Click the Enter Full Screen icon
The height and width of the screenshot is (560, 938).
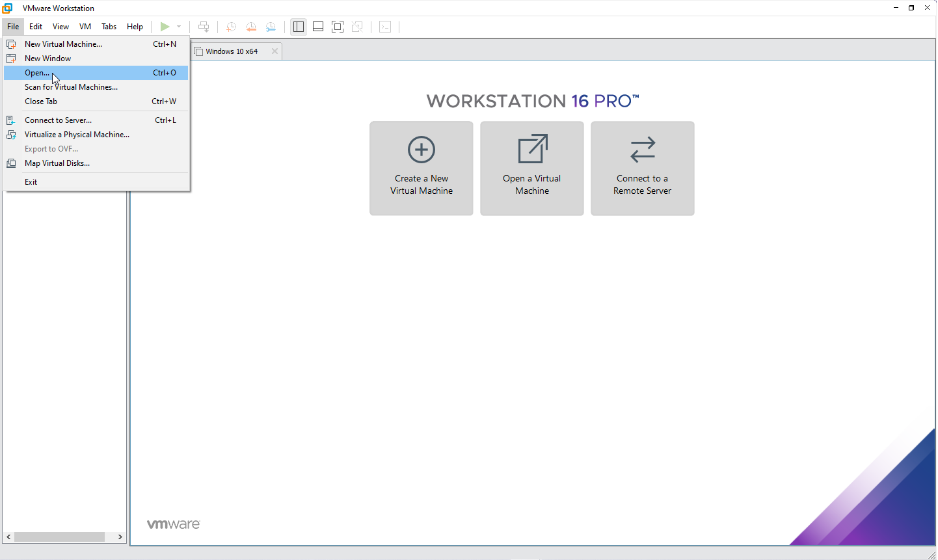coord(338,27)
